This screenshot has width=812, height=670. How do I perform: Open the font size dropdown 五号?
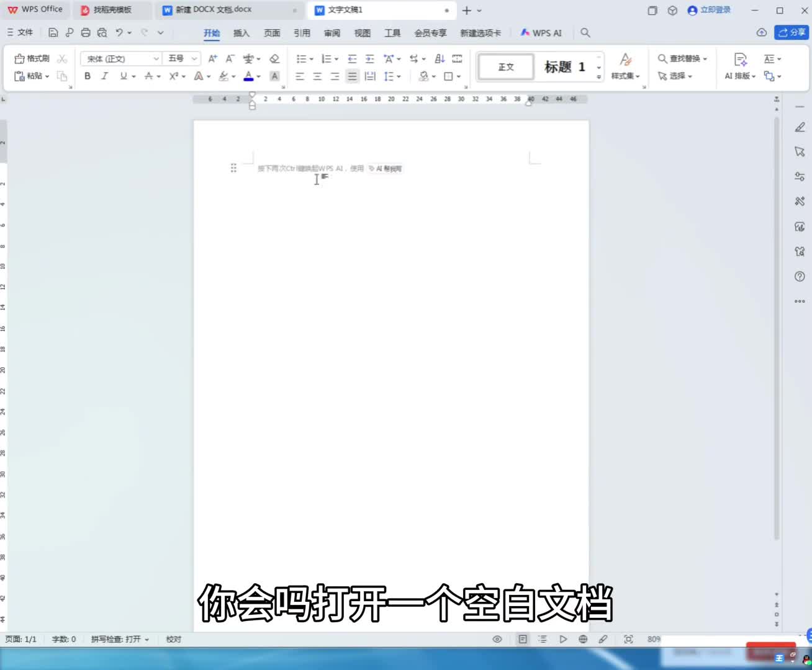182,58
